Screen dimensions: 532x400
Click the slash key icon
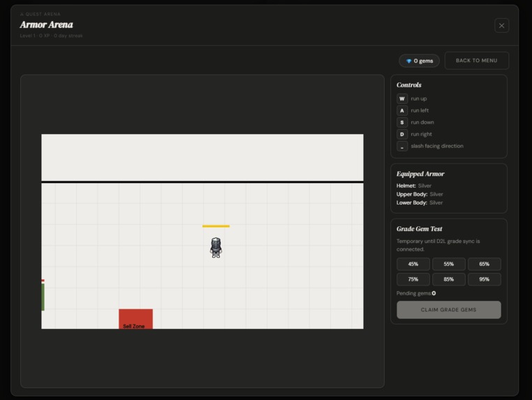[402, 146]
